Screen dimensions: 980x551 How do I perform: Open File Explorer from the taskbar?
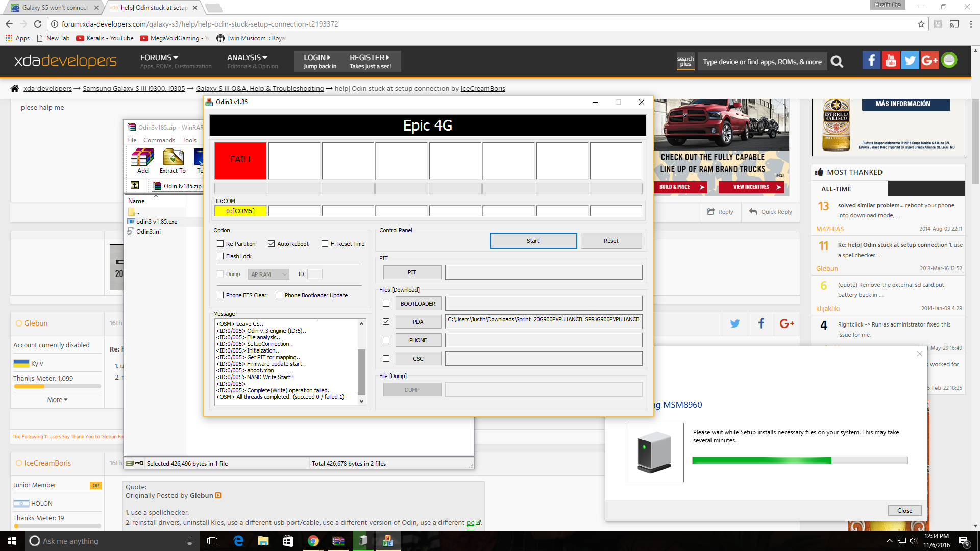[x=263, y=541]
